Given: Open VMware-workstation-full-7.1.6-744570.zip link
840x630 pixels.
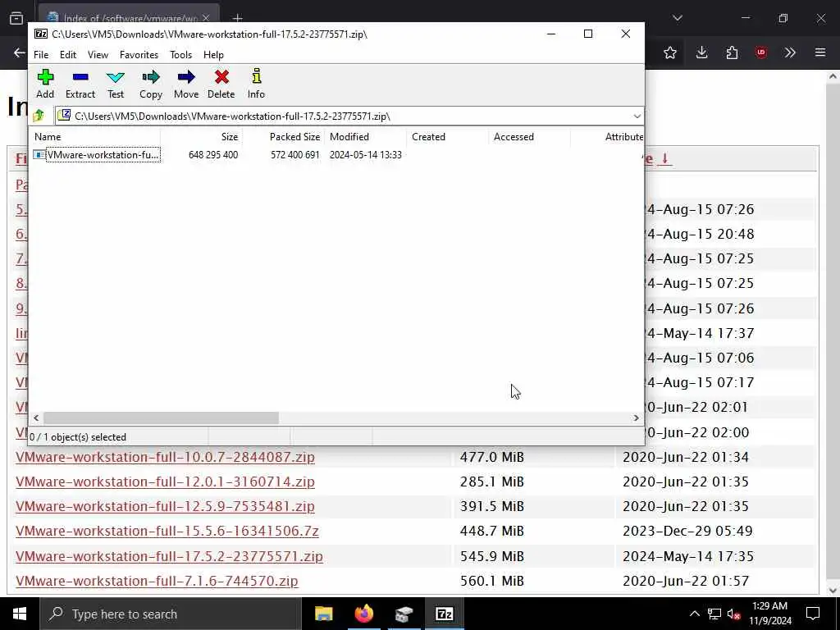Looking at the screenshot, I should [x=157, y=581].
